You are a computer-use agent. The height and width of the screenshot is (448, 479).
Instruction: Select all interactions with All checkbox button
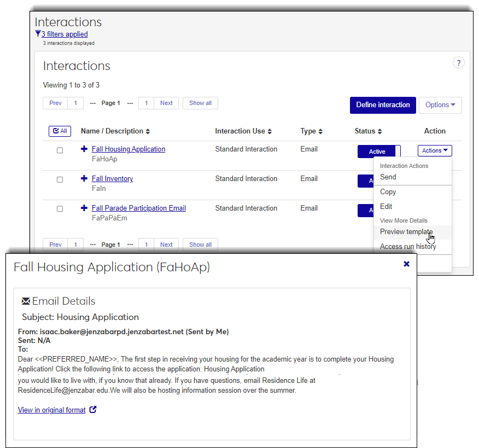(x=60, y=131)
